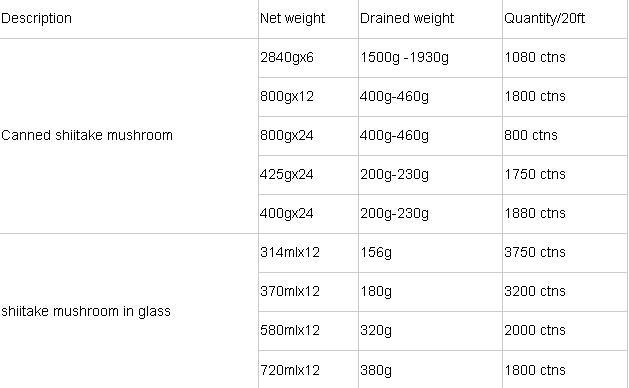Screen dimensions: 629x388
Task: Select the 580mlx12 net weight cell
Action: (x=308, y=331)
